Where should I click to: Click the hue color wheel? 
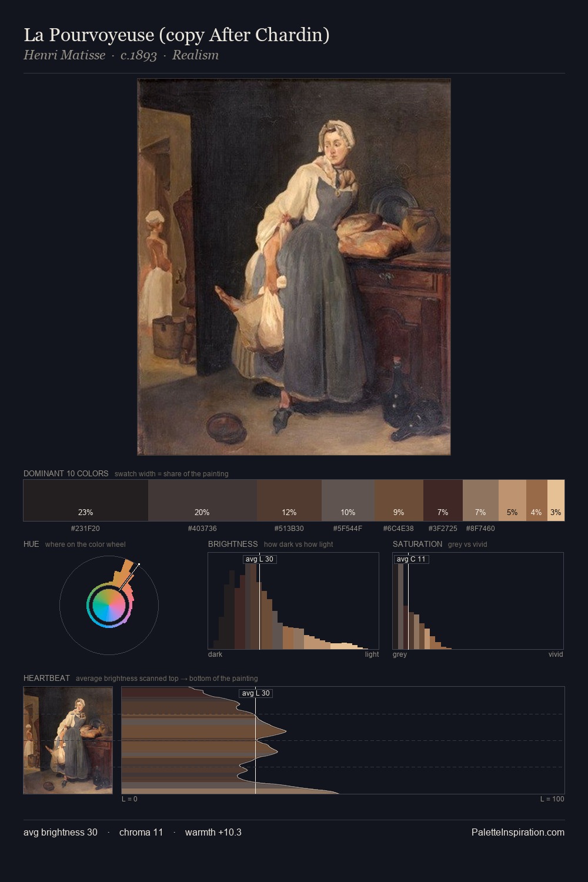pyautogui.click(x=109, y=605)
